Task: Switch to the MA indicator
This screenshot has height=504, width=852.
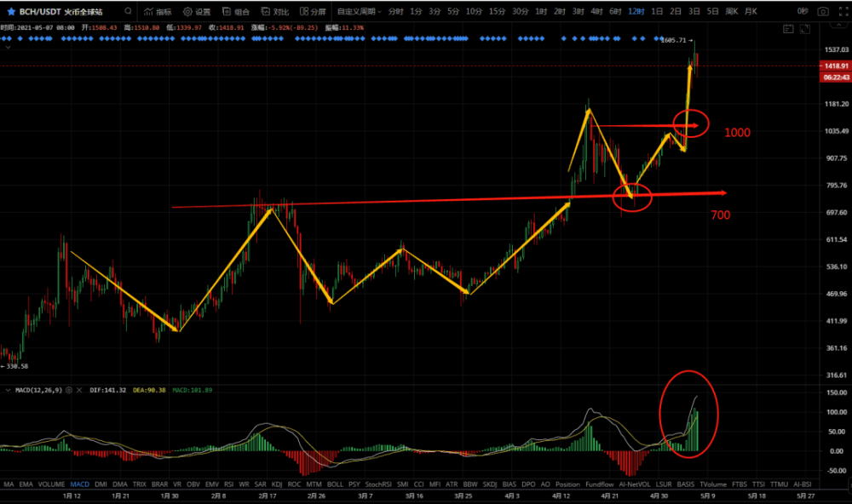Action: [9, 484]
